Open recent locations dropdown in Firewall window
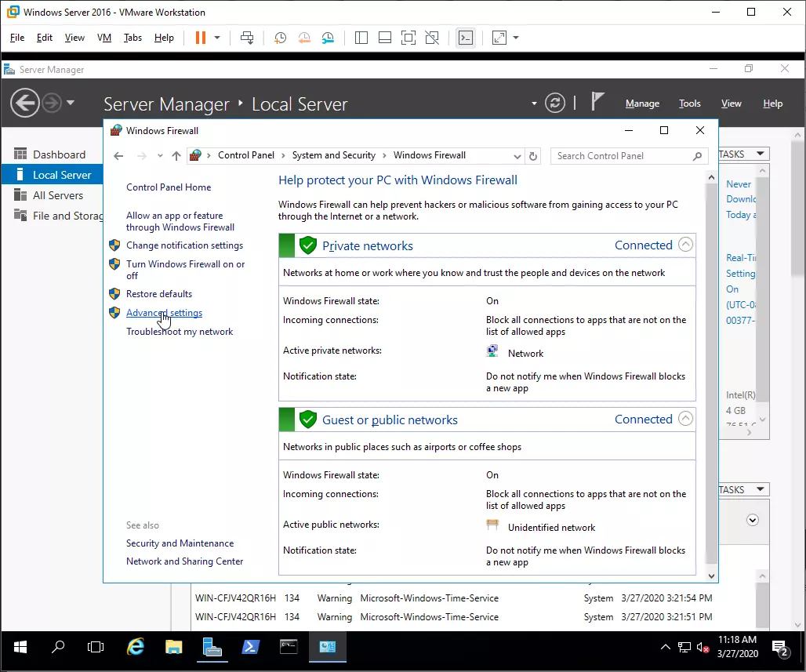 click(161, 156)
